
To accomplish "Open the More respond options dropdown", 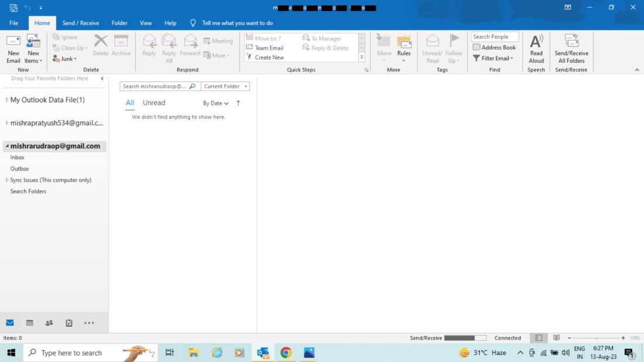I will click(x=216, y=55).
